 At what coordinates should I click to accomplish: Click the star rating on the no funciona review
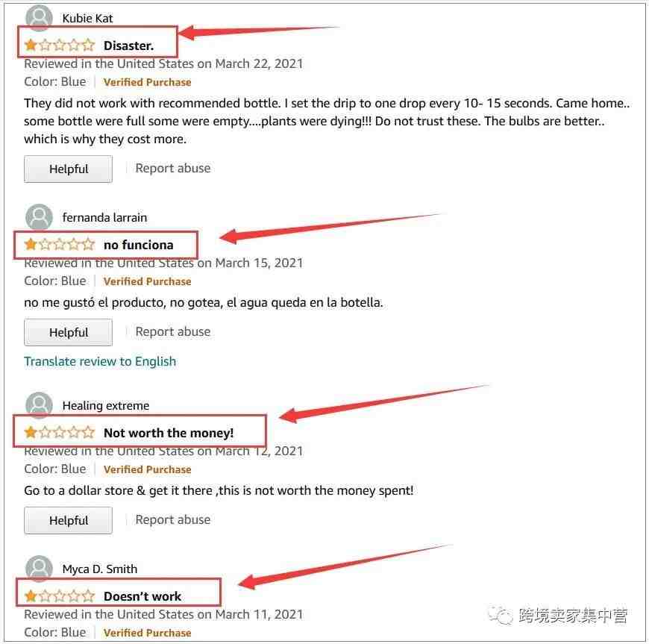tap(60, 244)
